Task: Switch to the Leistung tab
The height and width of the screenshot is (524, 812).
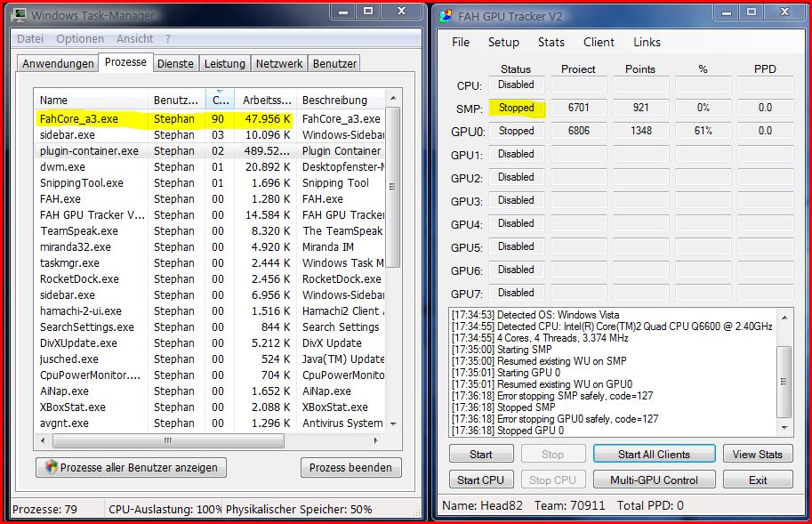Action: 225,64
